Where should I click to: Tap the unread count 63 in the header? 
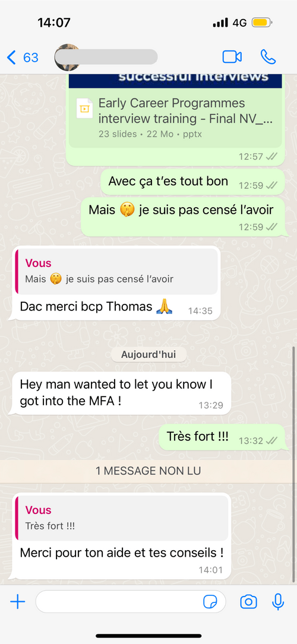(31, 58)
